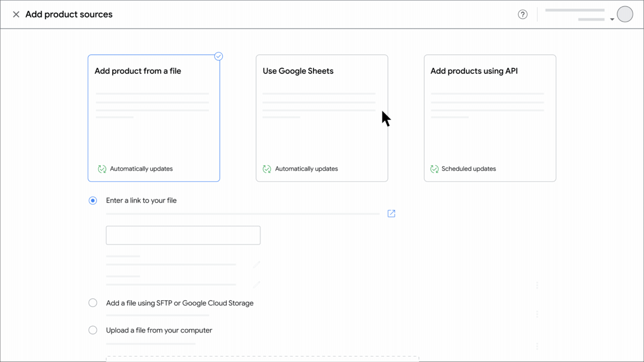Click the file link text input field

coord(183,235)
